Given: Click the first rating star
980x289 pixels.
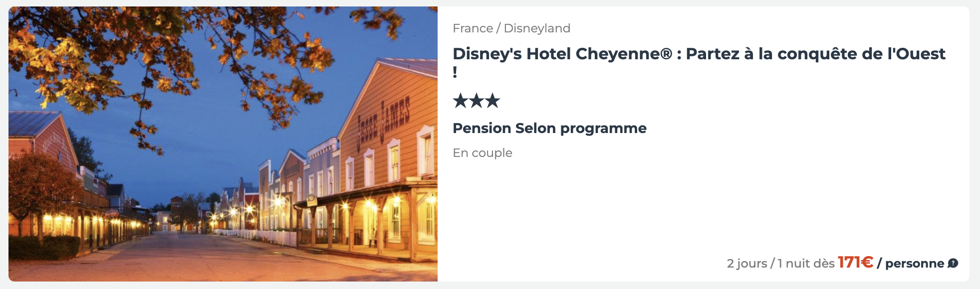Looking at the screenshot, I should pyautogui.click(x=461, y=101).
